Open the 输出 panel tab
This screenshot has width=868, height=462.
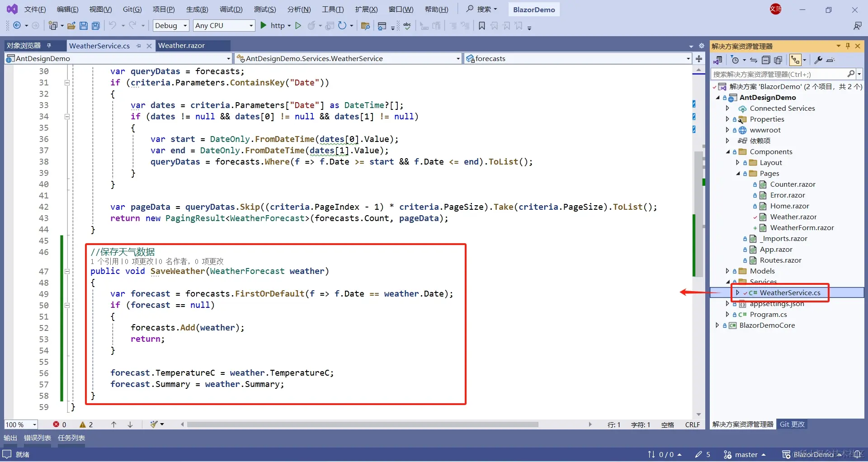pos(10,438)
